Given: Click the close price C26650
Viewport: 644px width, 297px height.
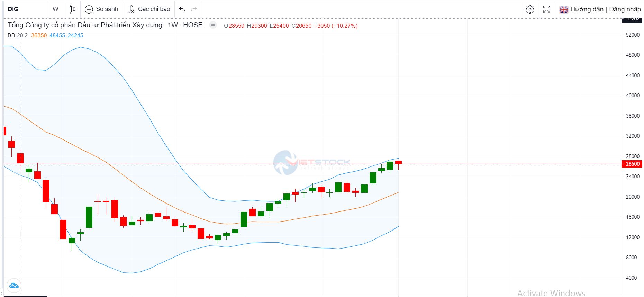Looking at the screenshot, I should (301, 26).
